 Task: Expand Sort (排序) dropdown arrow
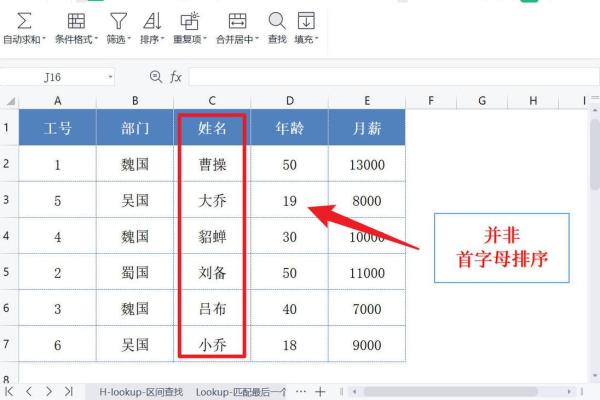click(163, 38)
